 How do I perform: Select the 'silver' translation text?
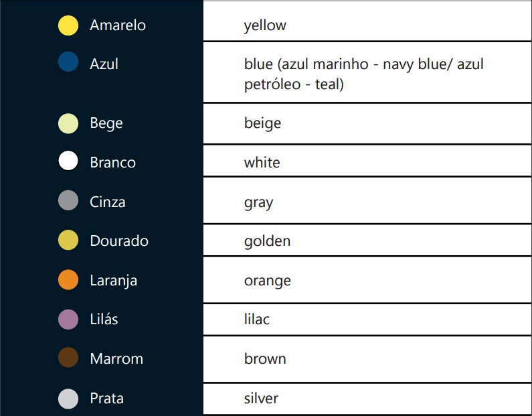click(261, 398)
